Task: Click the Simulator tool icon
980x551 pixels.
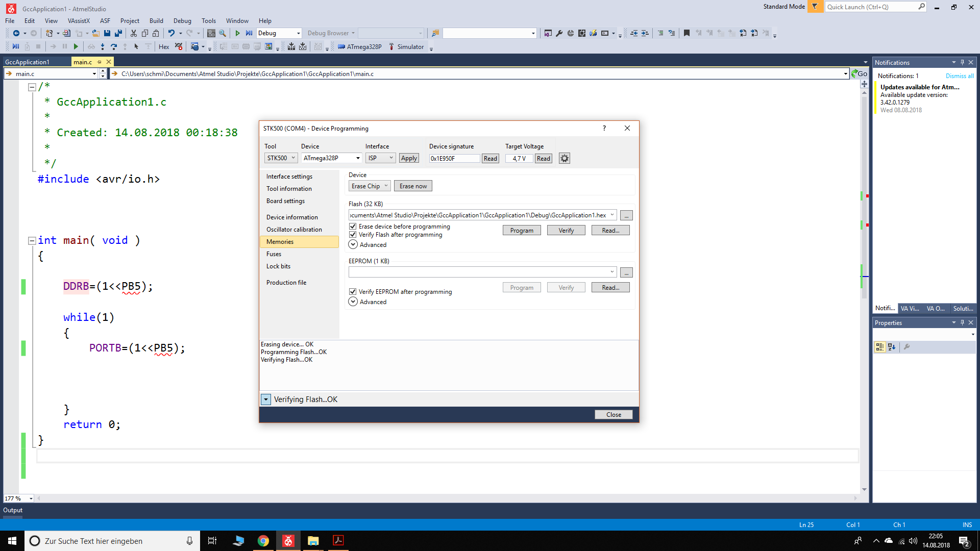Action: click(x=391, y=47)
